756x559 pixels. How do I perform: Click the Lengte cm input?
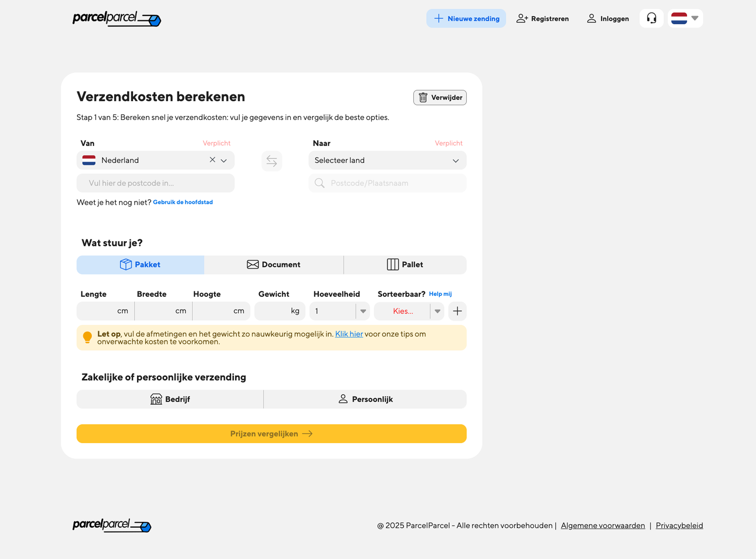coord(105,311)
